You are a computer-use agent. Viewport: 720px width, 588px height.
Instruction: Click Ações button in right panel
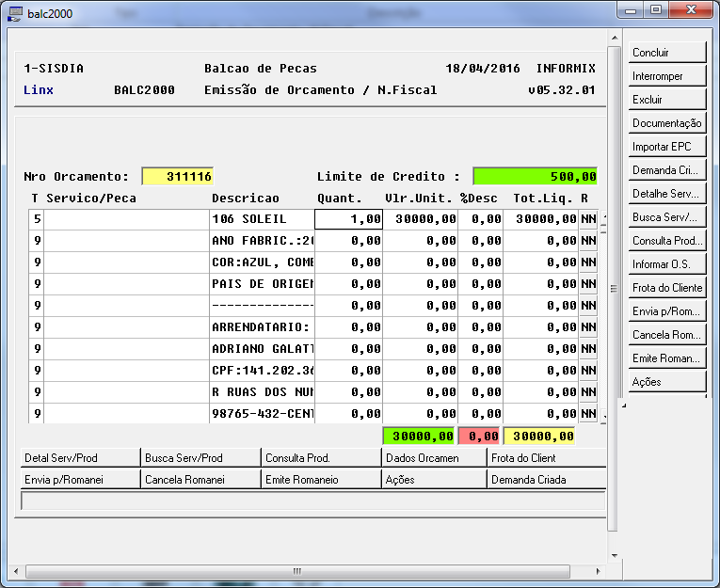[x=667, y=382]
